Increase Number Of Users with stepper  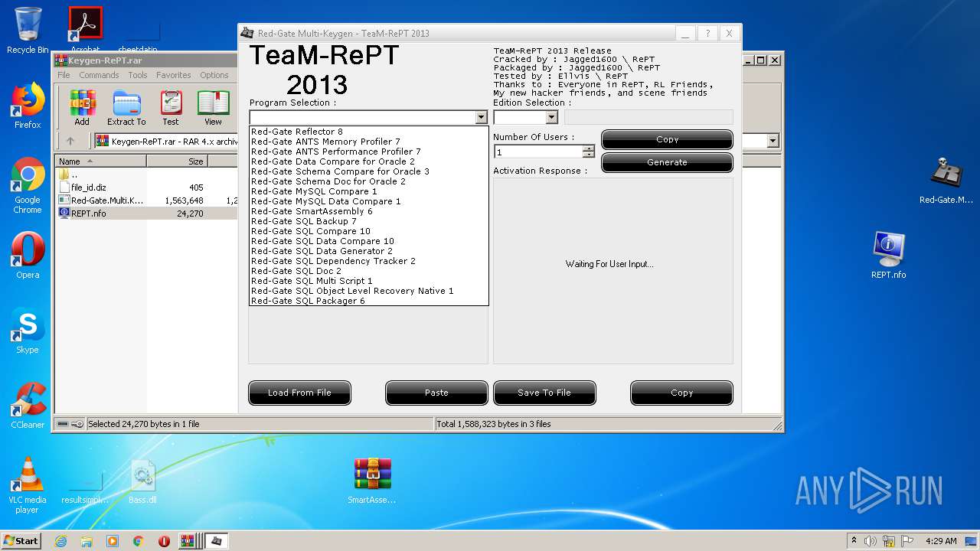[589, 148]
